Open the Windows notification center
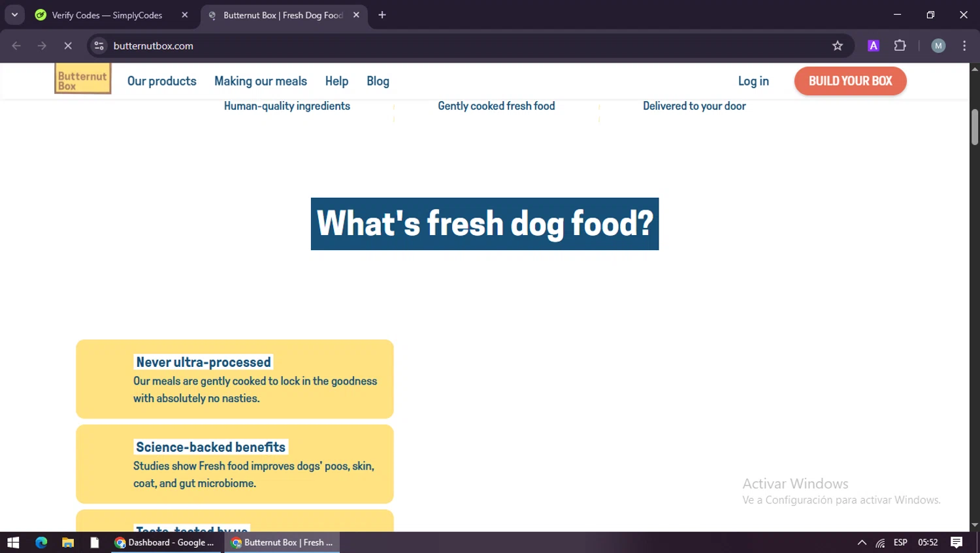This screenshot has width=980, height=553. pyautogui.click(x=956, y=543)
